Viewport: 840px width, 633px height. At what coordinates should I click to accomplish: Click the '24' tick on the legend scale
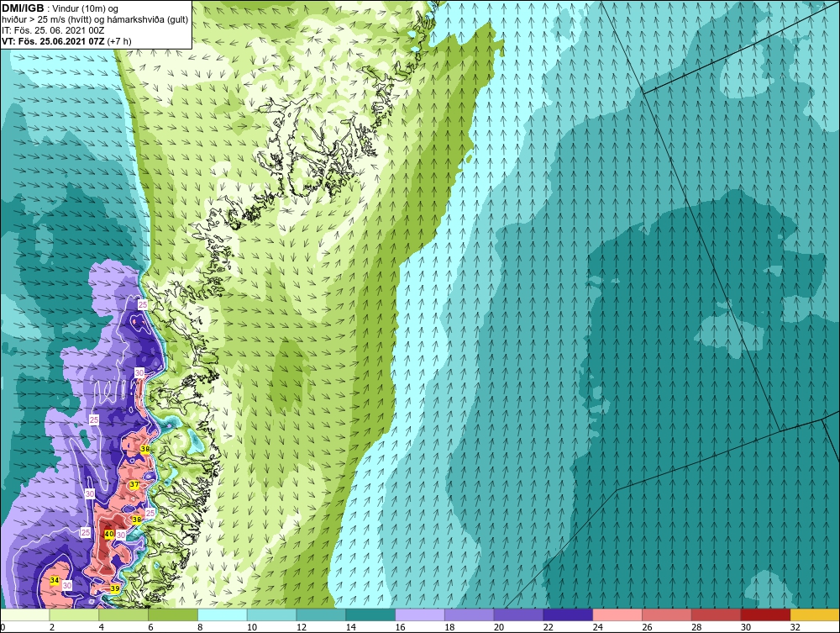597,627
